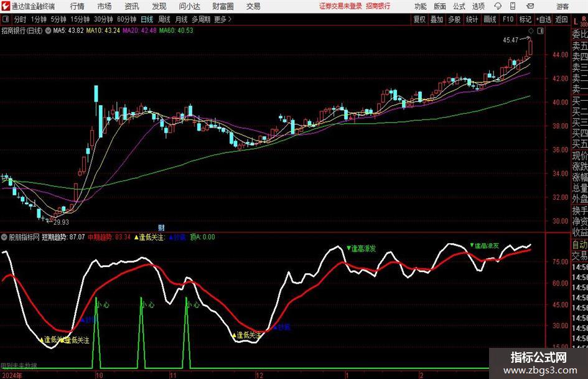Switch to the 30分钟 period tab

tap(103, 19)
